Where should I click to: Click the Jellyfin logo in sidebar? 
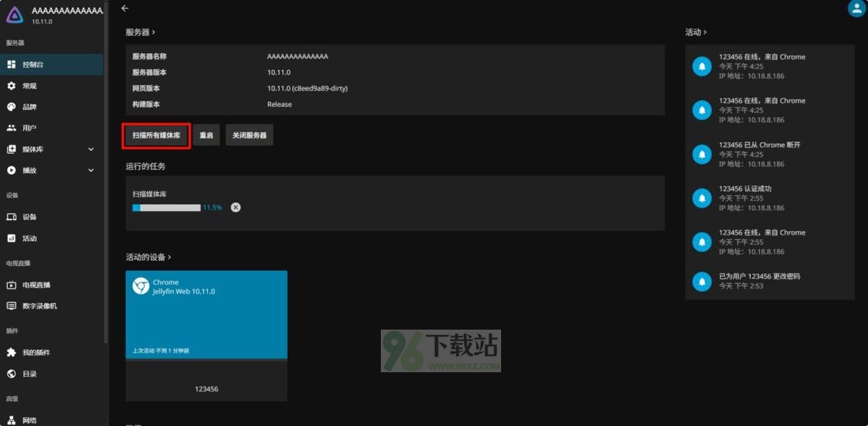(x=17, y=15)
